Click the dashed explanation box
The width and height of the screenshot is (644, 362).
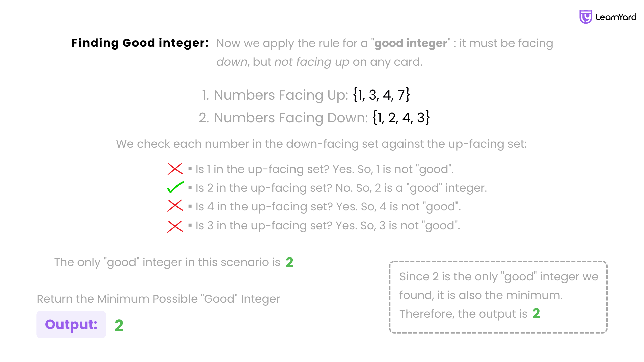point(498,297)
